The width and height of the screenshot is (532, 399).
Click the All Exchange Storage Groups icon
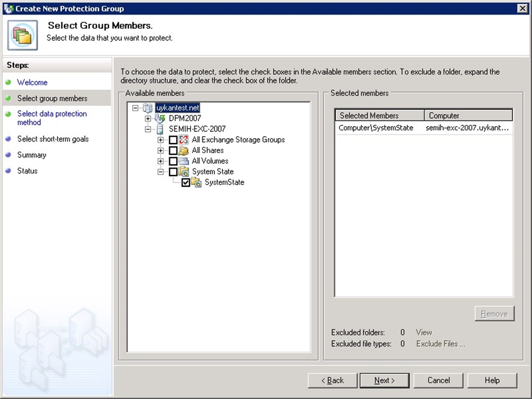pos(184,139)
